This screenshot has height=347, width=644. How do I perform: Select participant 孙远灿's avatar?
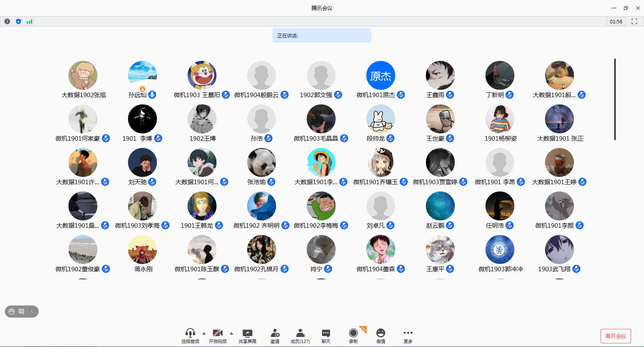[x=142, y=75]
